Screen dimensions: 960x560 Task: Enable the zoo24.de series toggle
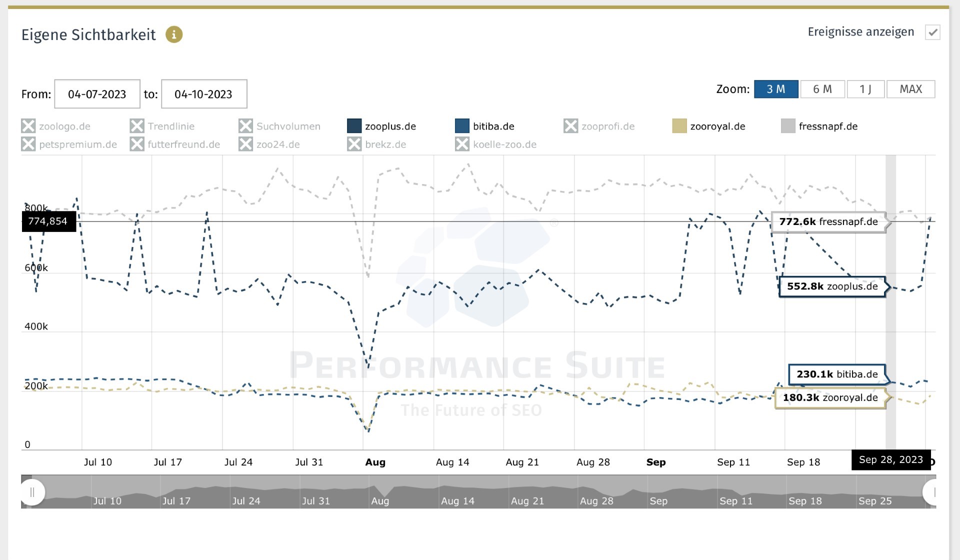tap(245, 144)
